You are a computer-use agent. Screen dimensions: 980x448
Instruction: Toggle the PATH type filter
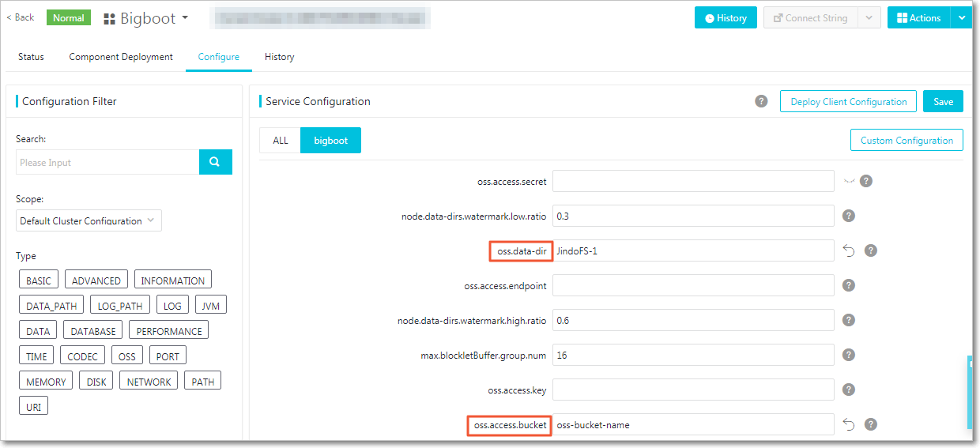click(x=203, y=382)
